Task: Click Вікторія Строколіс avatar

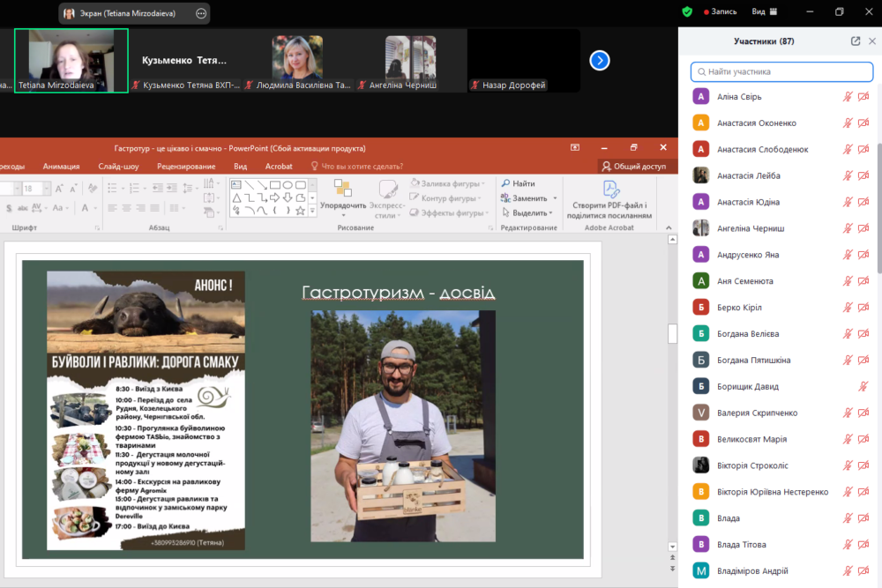Action: pos(701,465)
